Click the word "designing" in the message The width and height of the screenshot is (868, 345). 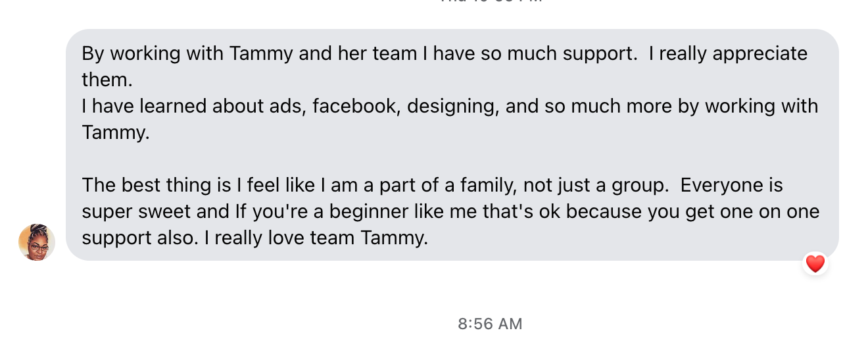(452, 106)
